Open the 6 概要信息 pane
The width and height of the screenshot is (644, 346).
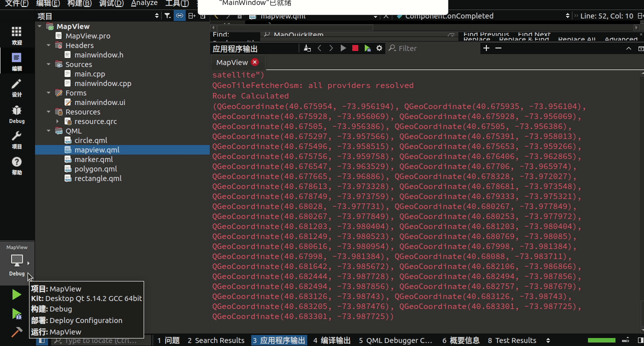[461, 340]
